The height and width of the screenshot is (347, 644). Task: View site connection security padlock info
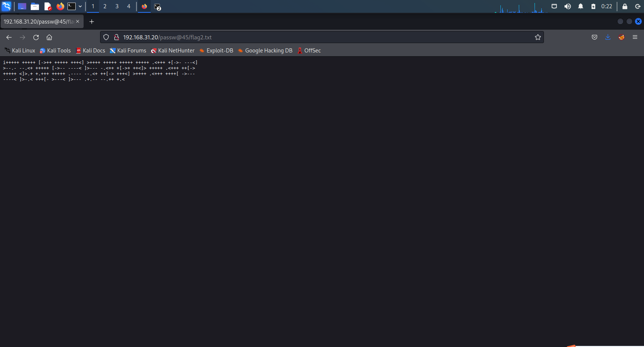[117, 37]
